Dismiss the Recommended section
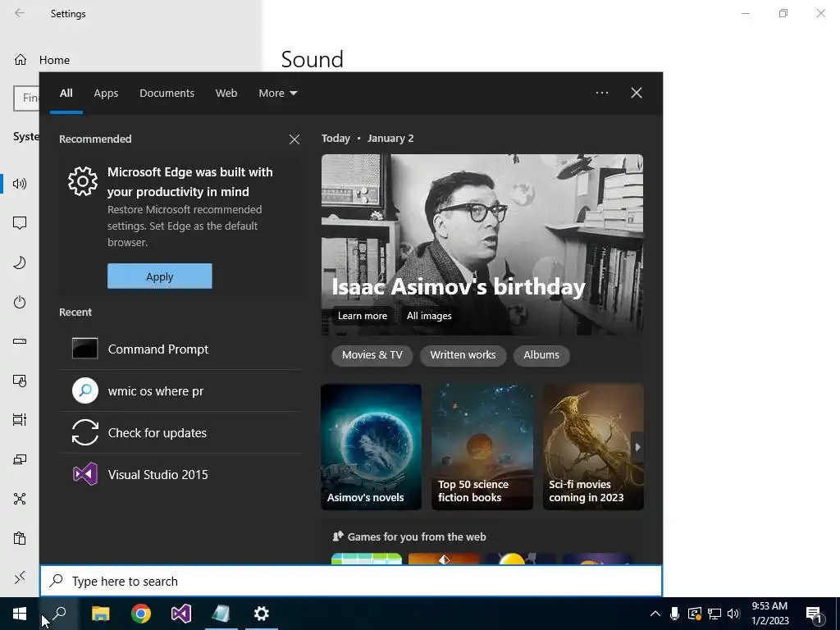This screenshot has height=630, width=840. [294, 139]
